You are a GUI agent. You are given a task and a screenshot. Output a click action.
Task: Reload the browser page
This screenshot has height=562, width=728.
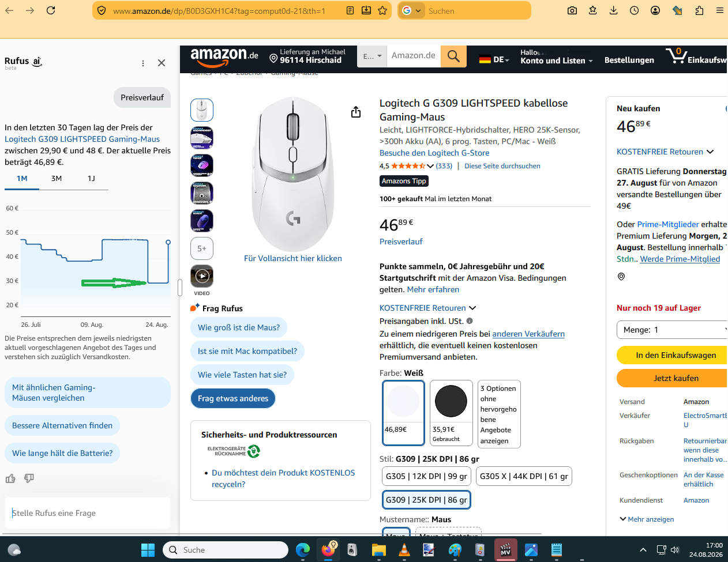pyautogui.click(x=51, y=10)
